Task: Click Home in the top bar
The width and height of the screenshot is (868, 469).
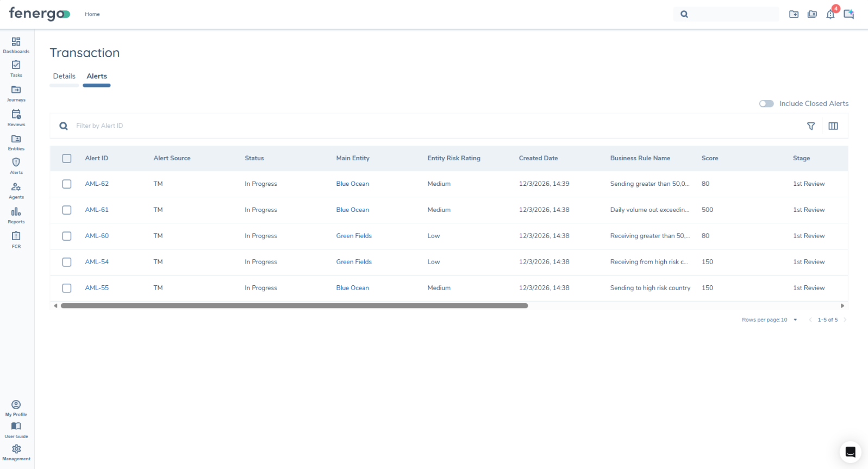Action: 92,14
